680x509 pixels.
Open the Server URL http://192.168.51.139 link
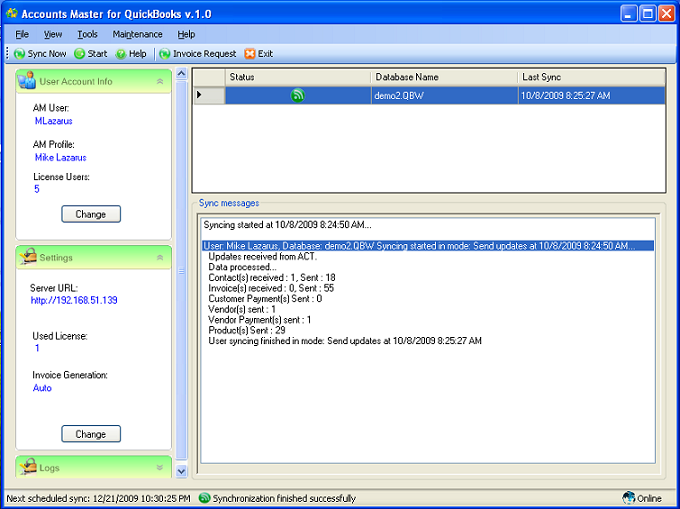(74, 300)
